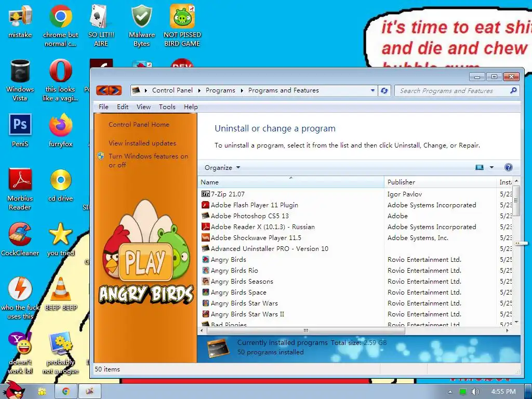Click the explorer Forward arrow button
The height and width of the screenshot is (399, 532).
click(x=115, y=90)
